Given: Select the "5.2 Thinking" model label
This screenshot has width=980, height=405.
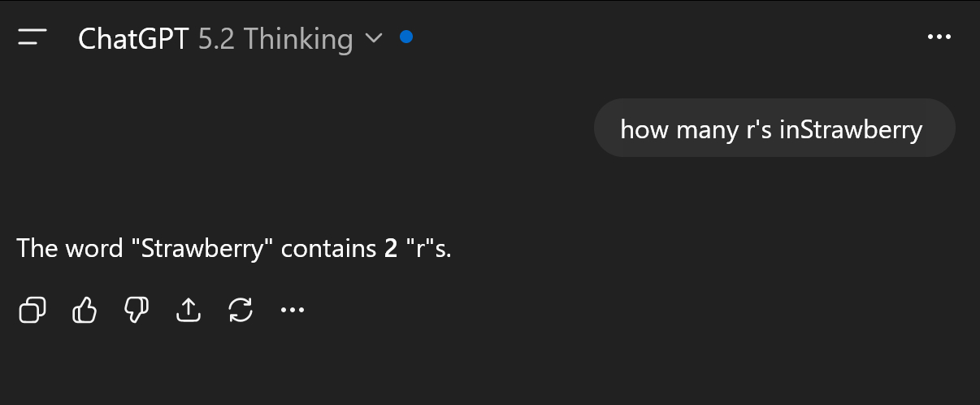Looking at the screenshot, I should pos(275,38).
